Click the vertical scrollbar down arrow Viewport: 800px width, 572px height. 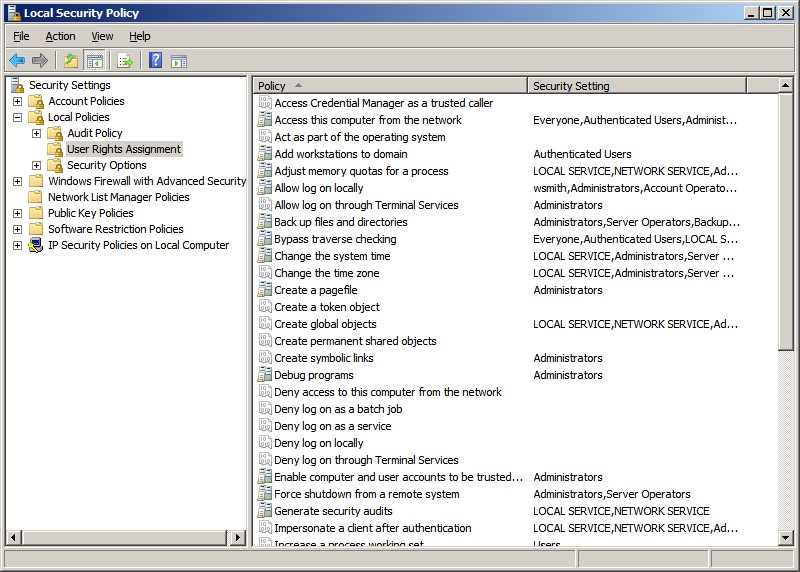click(x=786, y=537)
